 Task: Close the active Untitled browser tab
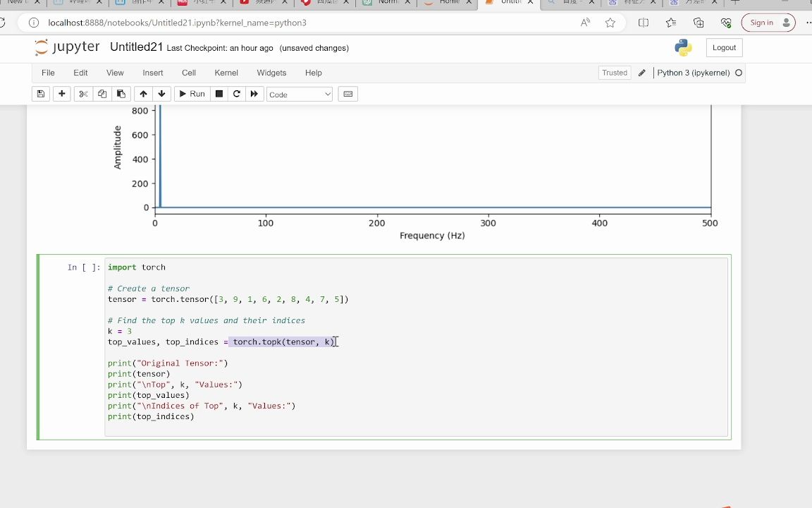click(530, 2)
